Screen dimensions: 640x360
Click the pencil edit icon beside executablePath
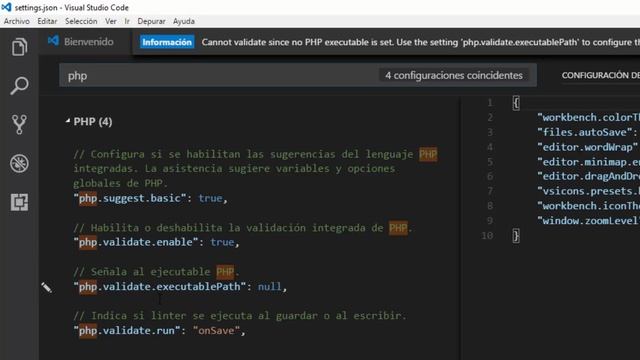click(46, 287)
